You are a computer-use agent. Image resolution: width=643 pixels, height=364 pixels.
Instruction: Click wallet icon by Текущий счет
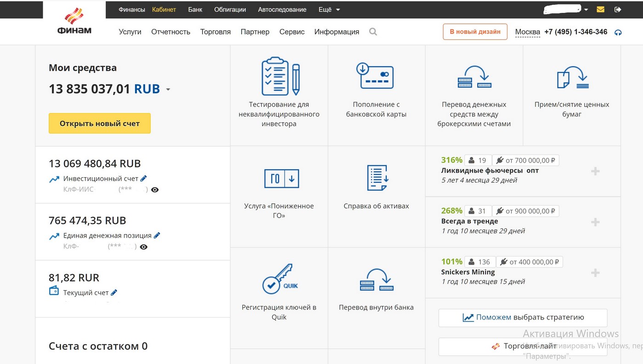(x=54, y=291)
